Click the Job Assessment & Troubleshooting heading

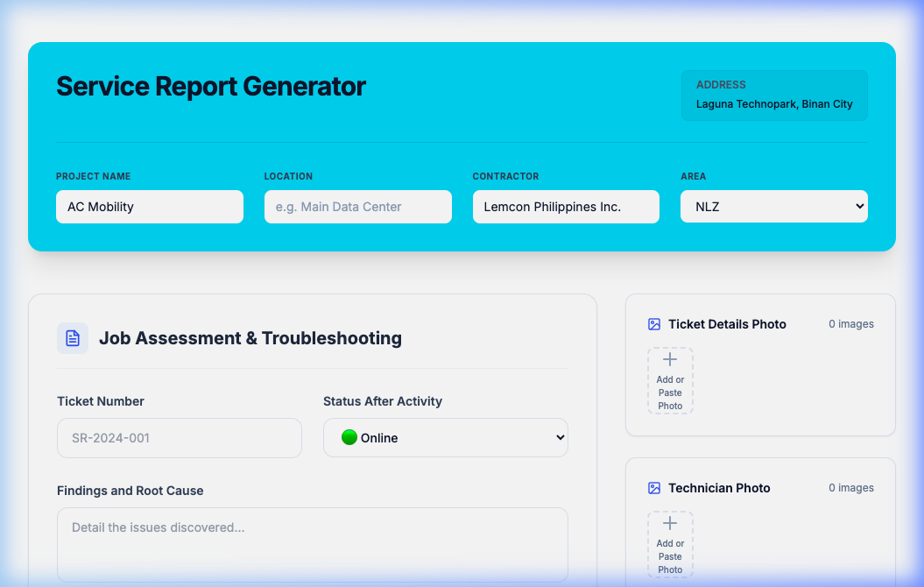250,338
